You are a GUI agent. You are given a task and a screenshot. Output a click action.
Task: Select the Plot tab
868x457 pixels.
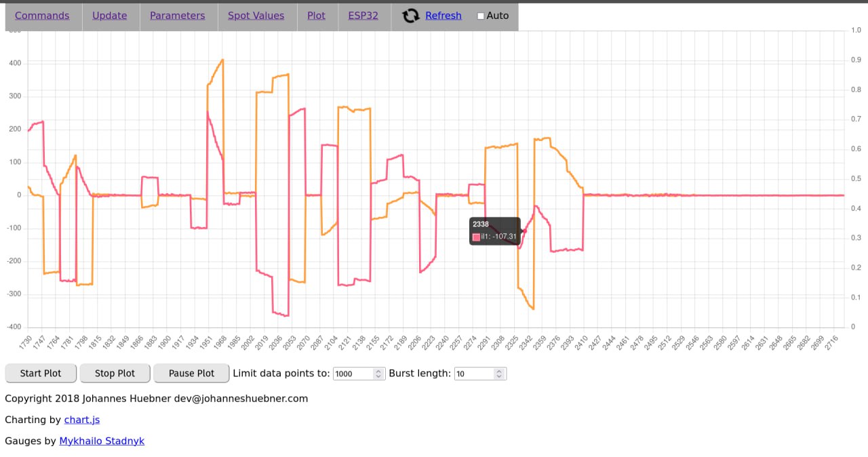tap(316, 16)
